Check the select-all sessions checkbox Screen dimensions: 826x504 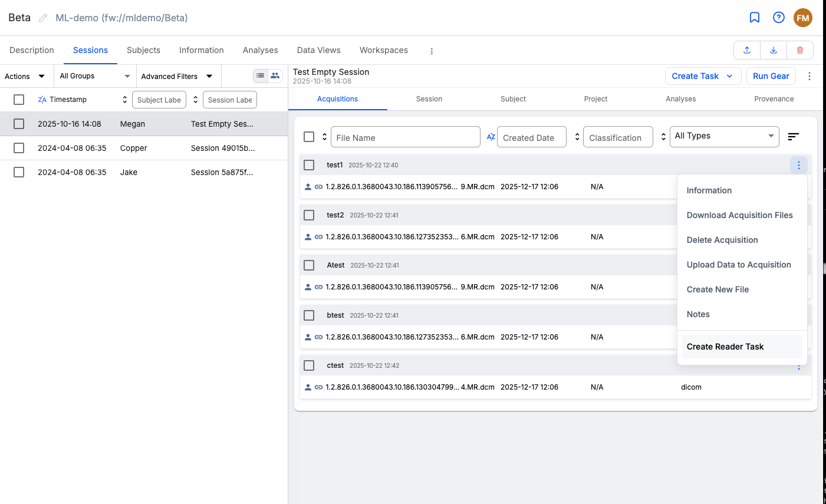coord(18,100)
